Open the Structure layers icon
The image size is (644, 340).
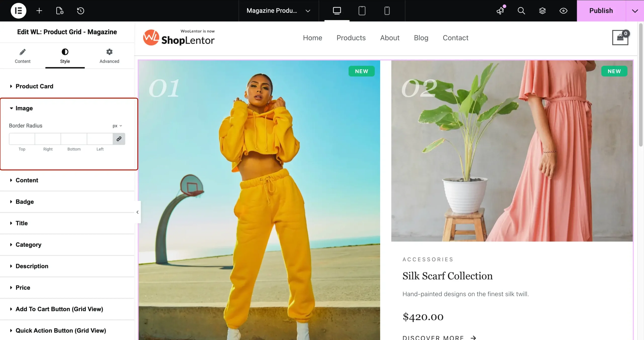coord(542,11)
